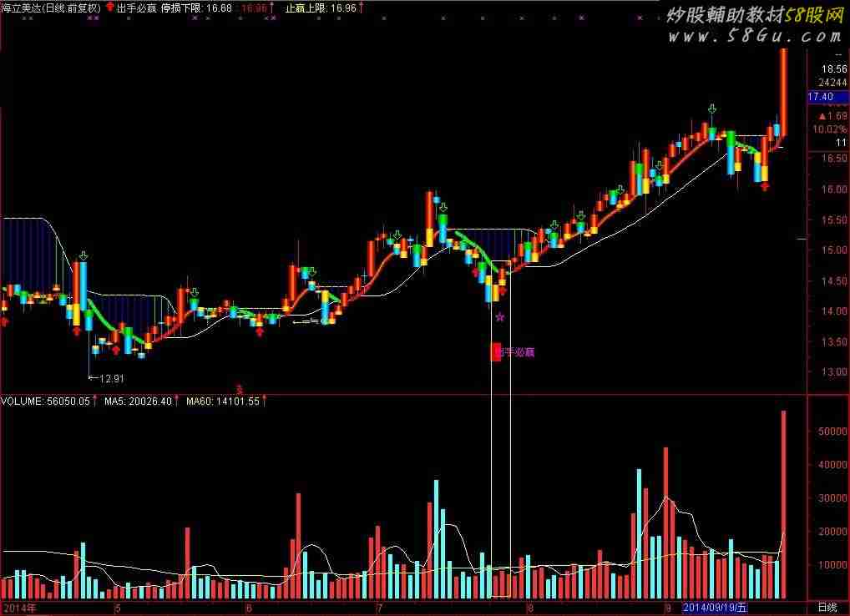Click the purple star marker under the July low
The width and height of the screenshot is (850, 616).
coord(500,317)
